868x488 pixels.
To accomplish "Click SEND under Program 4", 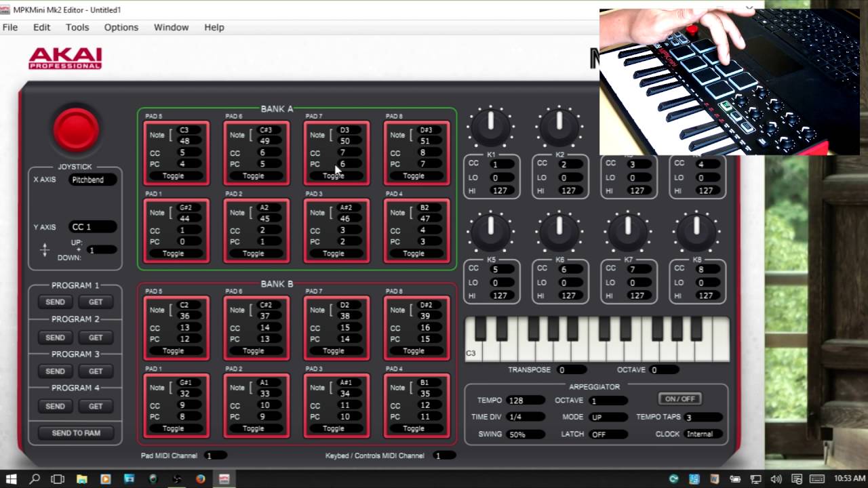I will (x=55, y=407).
